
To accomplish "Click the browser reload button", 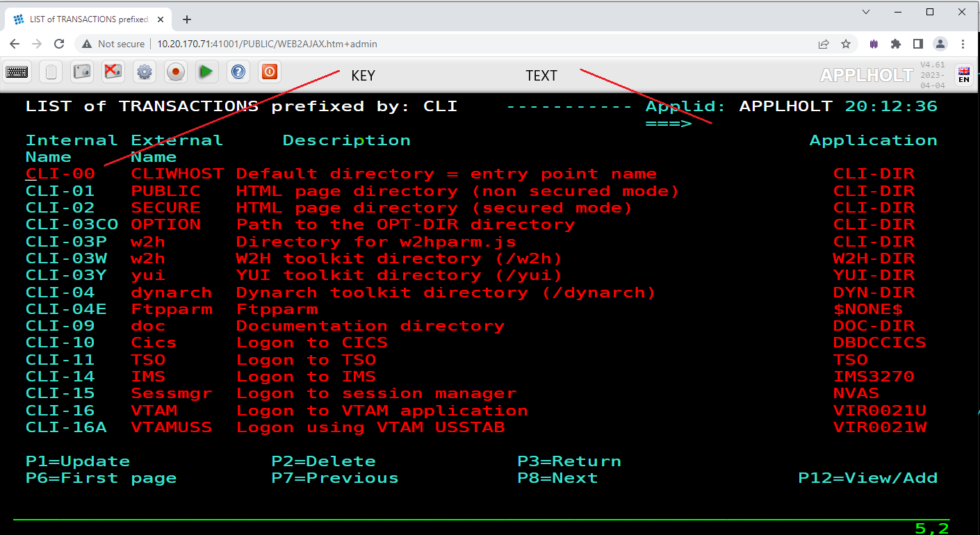I will [60, 44].
